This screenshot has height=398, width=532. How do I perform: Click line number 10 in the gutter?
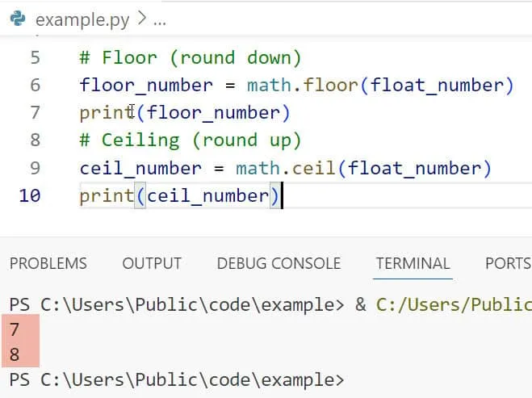[x=29, y=196]
